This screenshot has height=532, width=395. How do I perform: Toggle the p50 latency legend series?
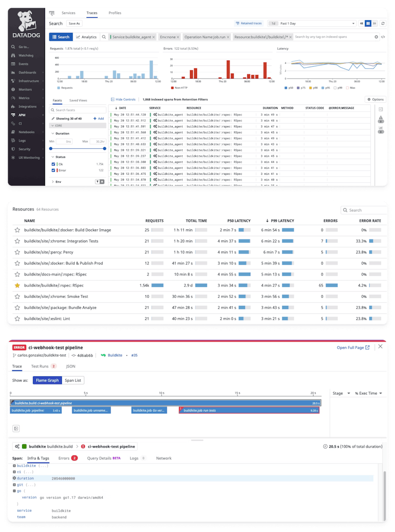click(288, 88)
